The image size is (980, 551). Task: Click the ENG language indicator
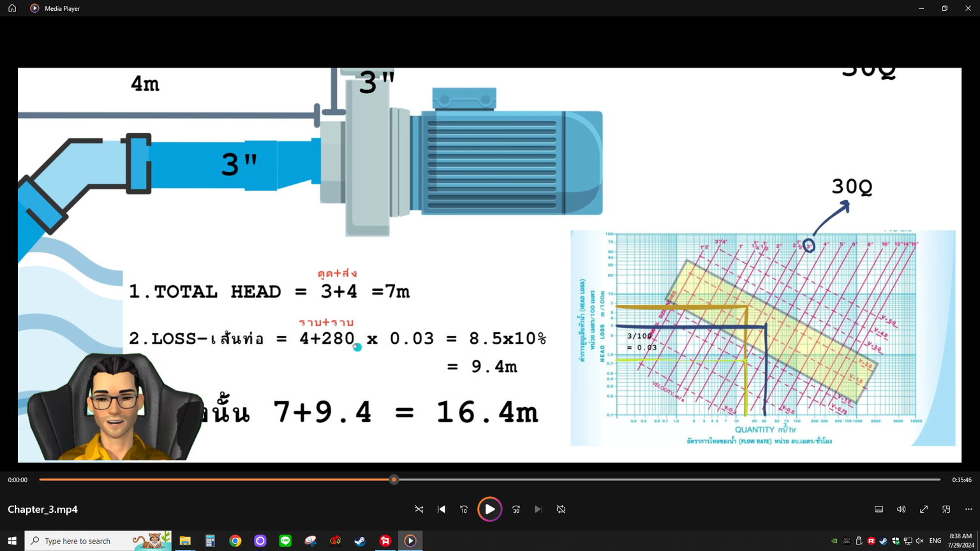pyautogui.click(x=935, y=541)
